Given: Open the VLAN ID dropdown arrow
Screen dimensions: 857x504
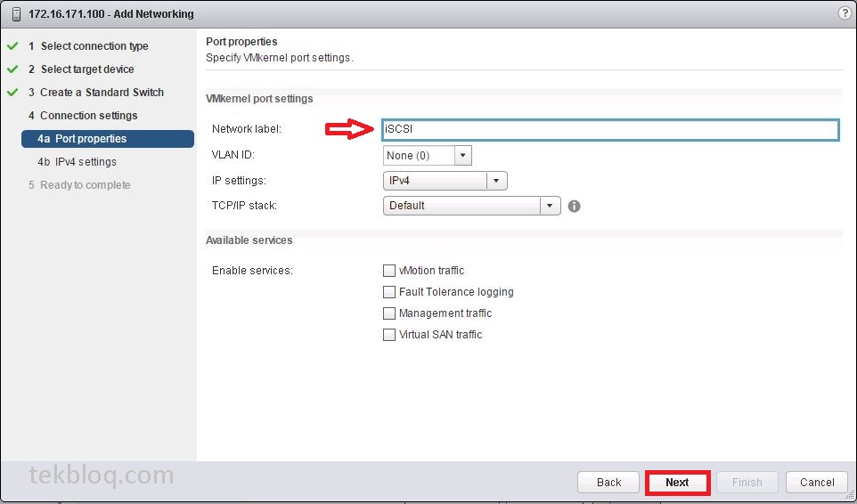Looking at the screenshot, I should point(463,156).
